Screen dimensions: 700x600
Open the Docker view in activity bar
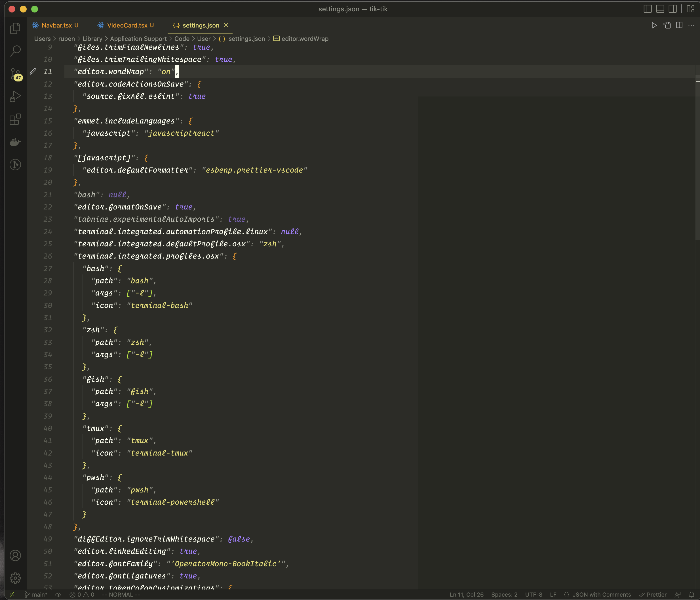click(x=15, y=142)
